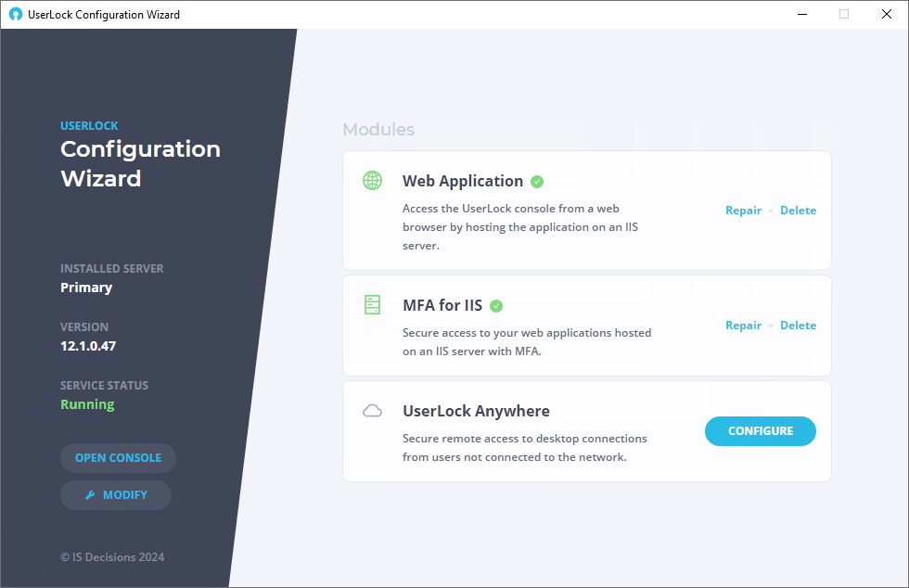The image size is (909, 588).
Task: Repair the MFA for IIS module
Action: tap(743, 326)
